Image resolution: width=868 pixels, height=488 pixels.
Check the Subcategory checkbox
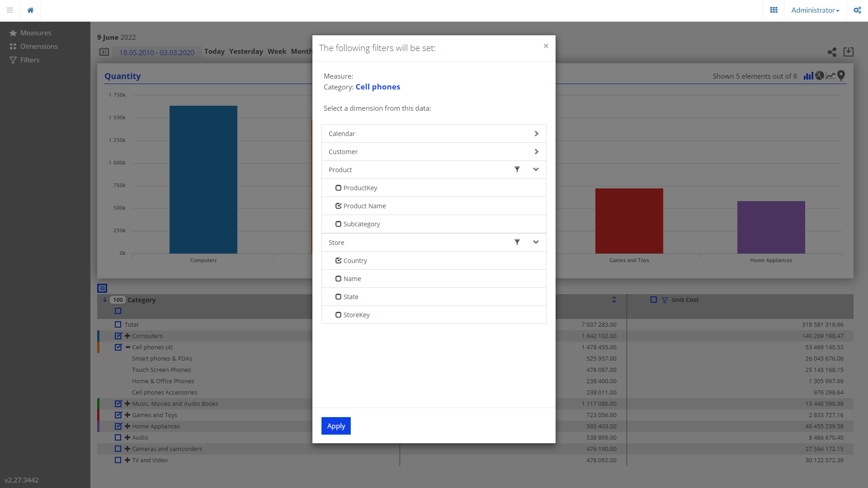point(338,224)
